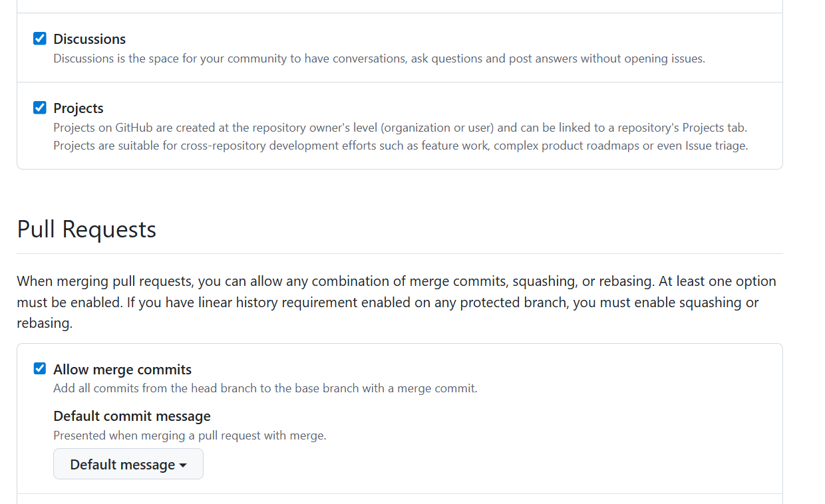This screenshot has width=825, height=504.
Task: Uncheck the Discussions checkbox
Action: (x=40, y=39)
